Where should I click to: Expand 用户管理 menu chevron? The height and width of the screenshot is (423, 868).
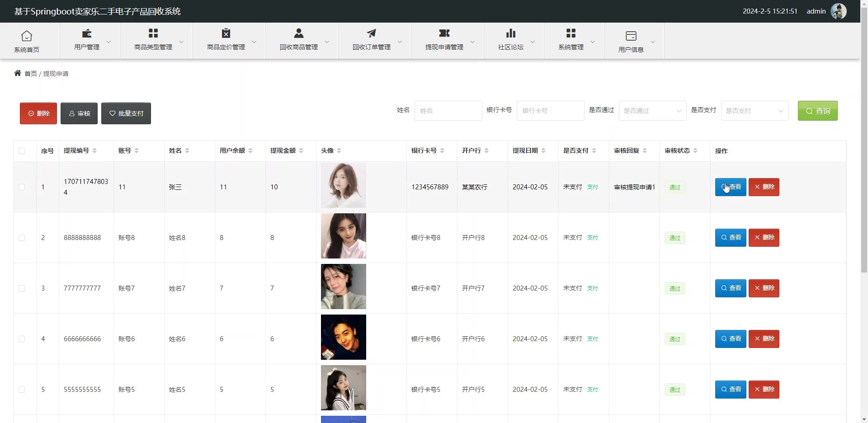point(108,42)
